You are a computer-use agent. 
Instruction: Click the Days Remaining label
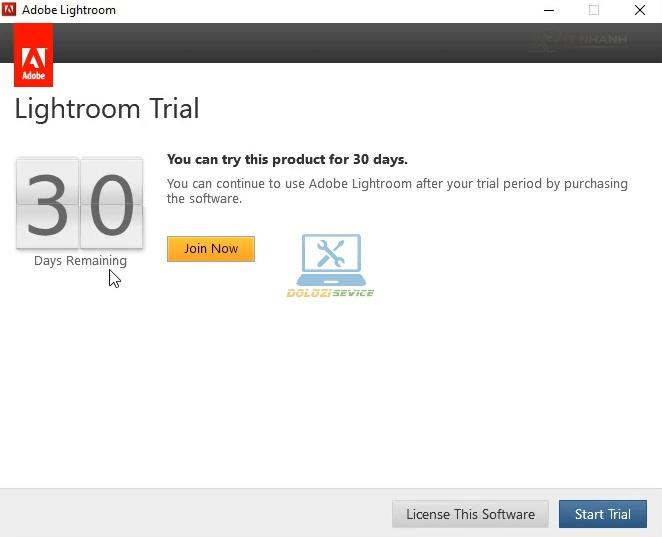click(x=80, y=260)
